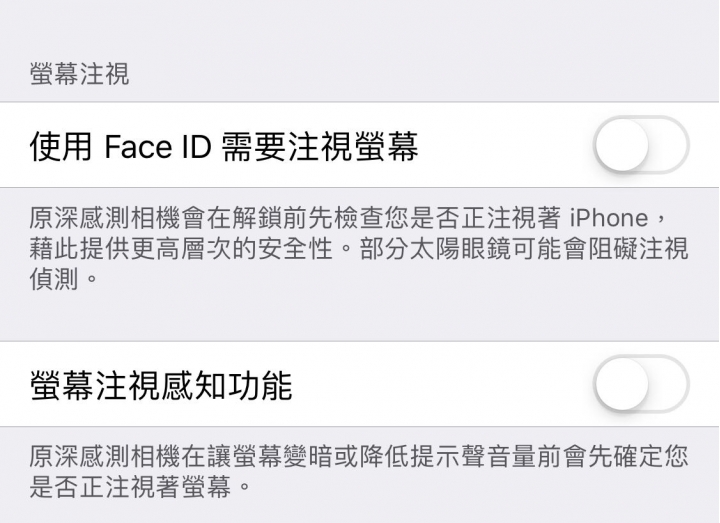Click empty white space in 螢幕注視感知功能 row

tap(441, 383)
